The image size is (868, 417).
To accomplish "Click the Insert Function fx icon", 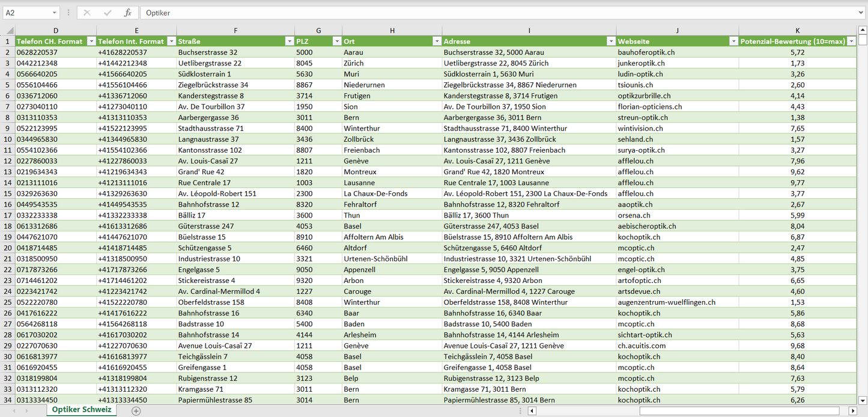I will [127, 13].
